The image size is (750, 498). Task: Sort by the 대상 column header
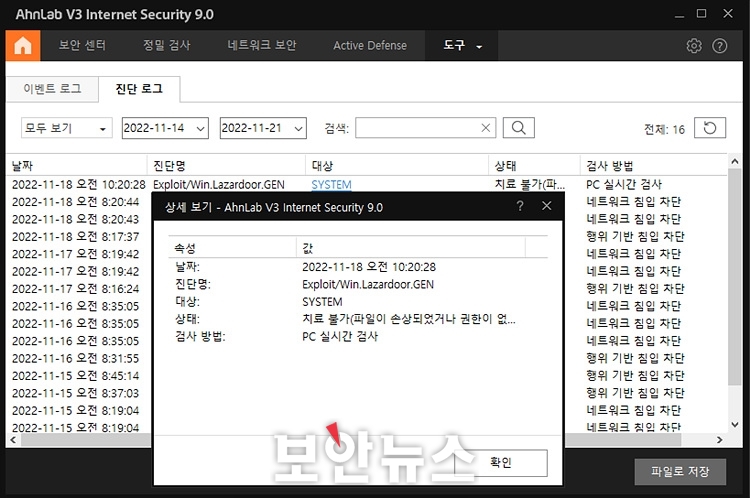[x=397, y=166]
